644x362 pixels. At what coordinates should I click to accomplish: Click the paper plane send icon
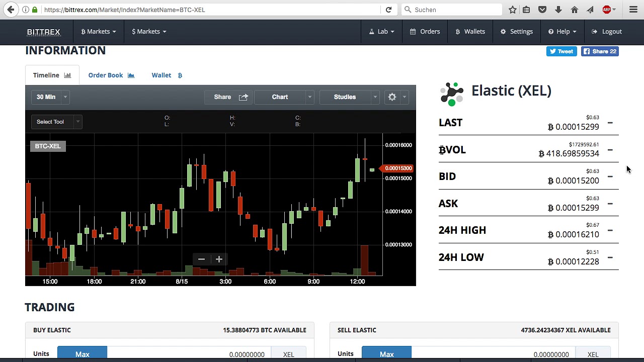coord(590,10)
